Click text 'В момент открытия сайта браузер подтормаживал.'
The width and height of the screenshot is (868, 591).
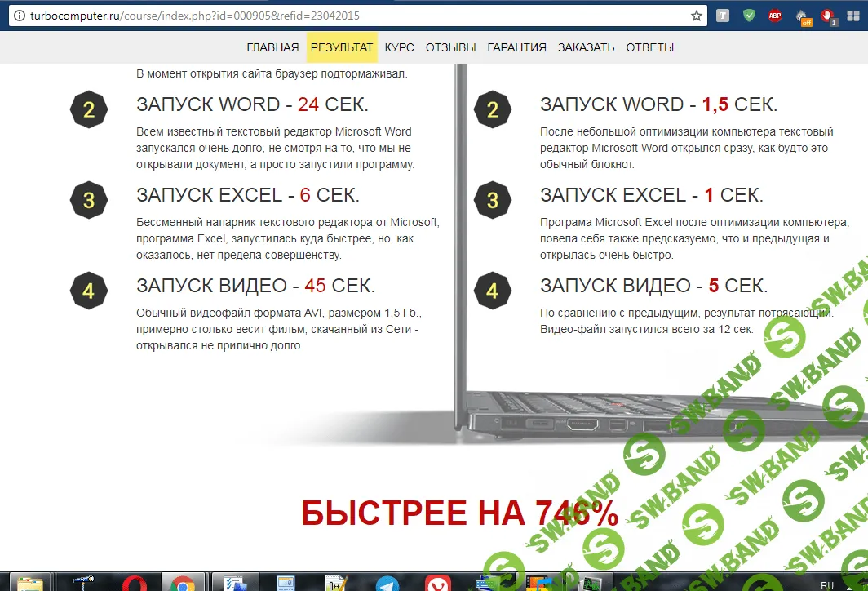point(272,73)
